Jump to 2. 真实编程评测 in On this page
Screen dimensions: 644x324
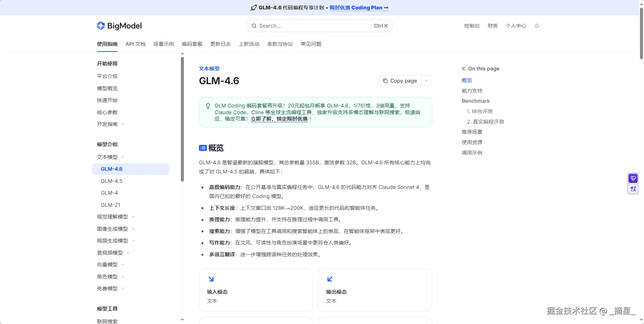click(x=485, y=122)
